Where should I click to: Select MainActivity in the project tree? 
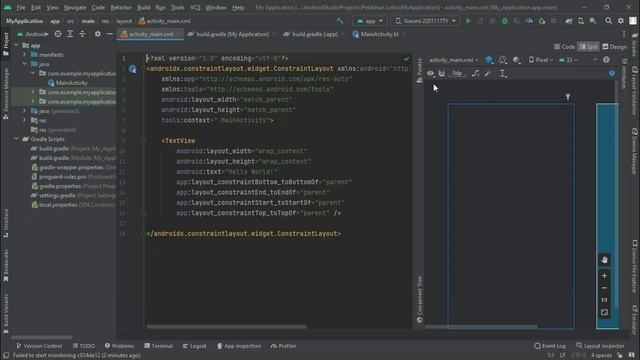[67, 83]
